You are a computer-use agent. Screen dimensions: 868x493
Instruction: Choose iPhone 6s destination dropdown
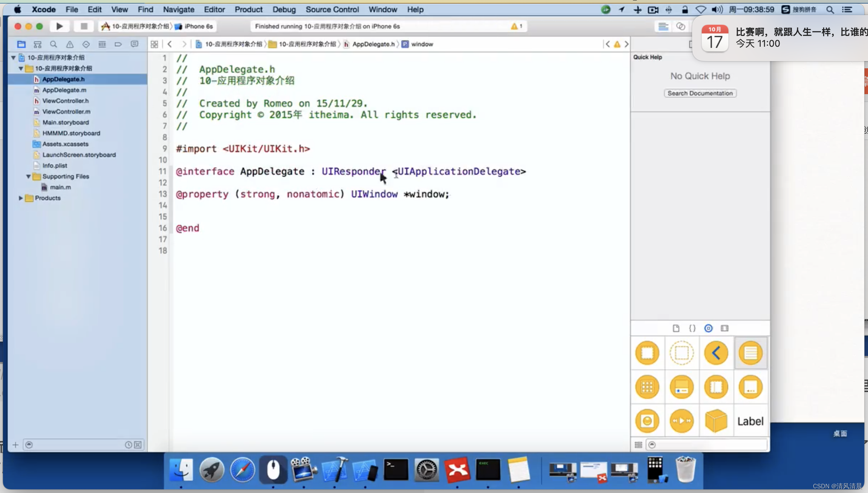(x=194, y=26)
